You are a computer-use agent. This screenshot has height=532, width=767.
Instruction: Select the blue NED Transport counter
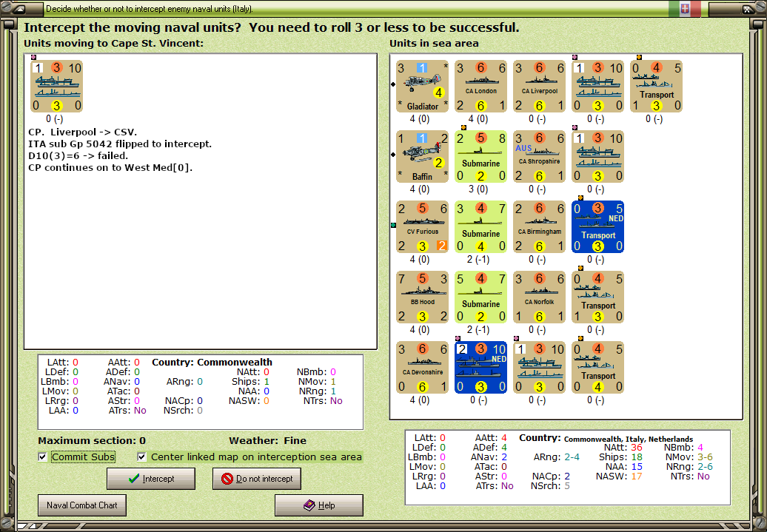click(x=597, y=227)
